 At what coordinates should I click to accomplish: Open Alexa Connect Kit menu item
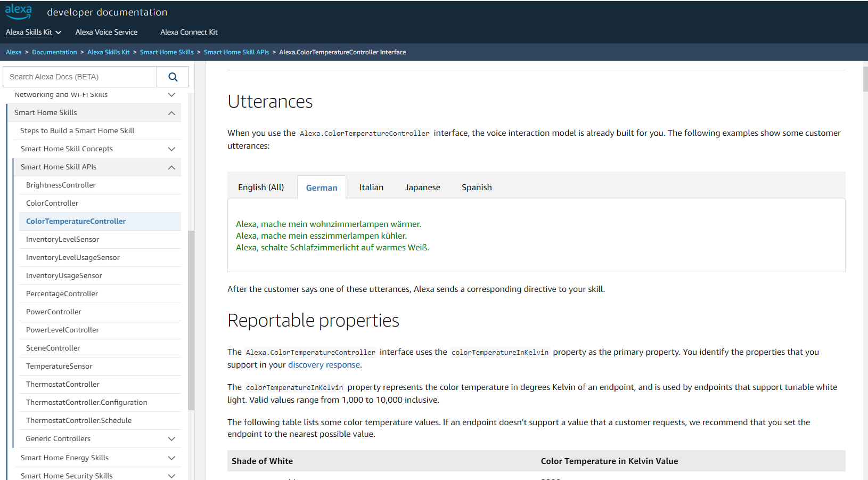[189, 32]
